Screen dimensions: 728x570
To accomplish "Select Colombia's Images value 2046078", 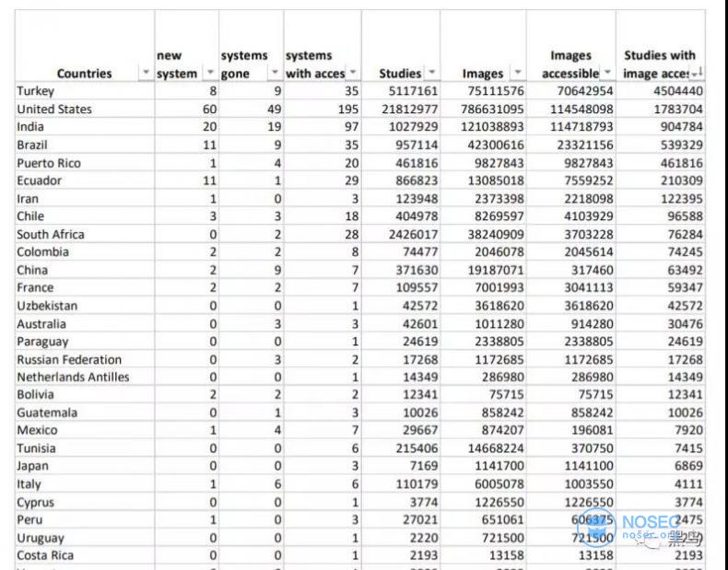I will coord(483,251).
